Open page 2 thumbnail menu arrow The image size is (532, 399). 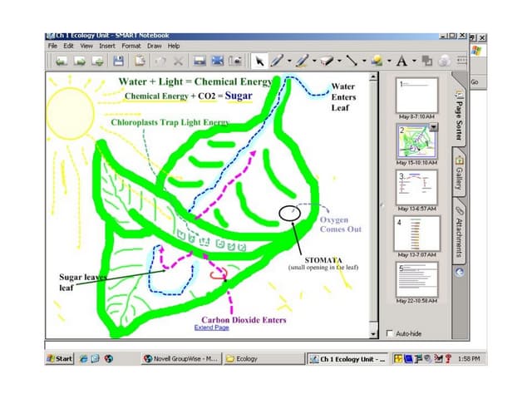[433, 127]
